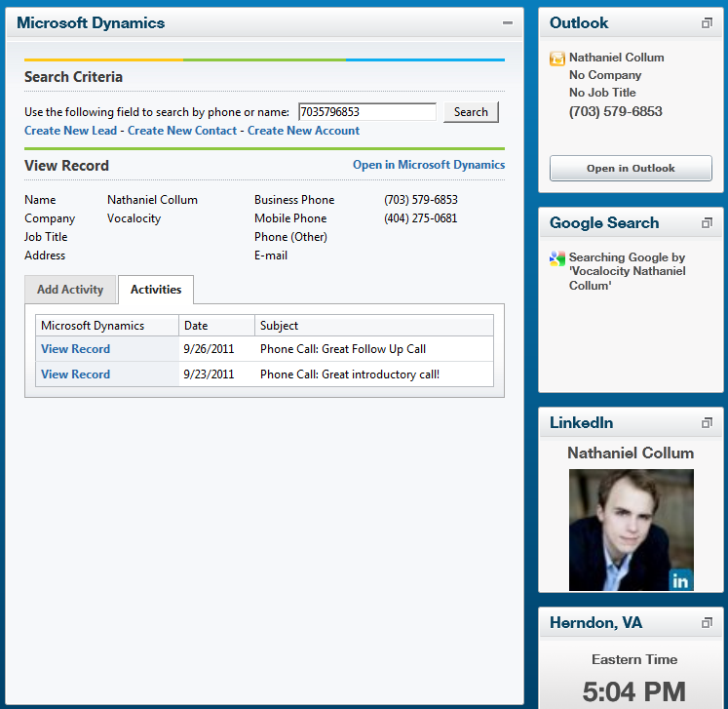Select 'Phone Call: Great introductory call!' subject

350,374
